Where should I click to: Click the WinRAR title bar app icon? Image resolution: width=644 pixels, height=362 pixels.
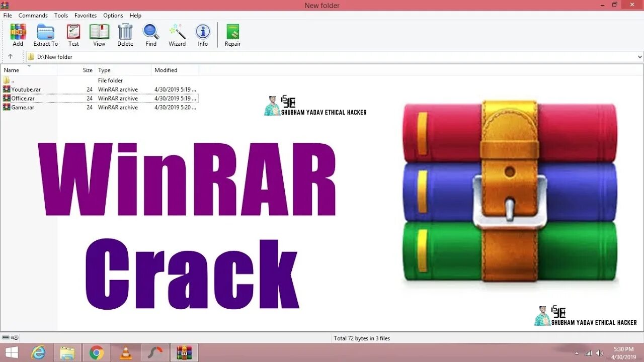click(x=5, y=5)
